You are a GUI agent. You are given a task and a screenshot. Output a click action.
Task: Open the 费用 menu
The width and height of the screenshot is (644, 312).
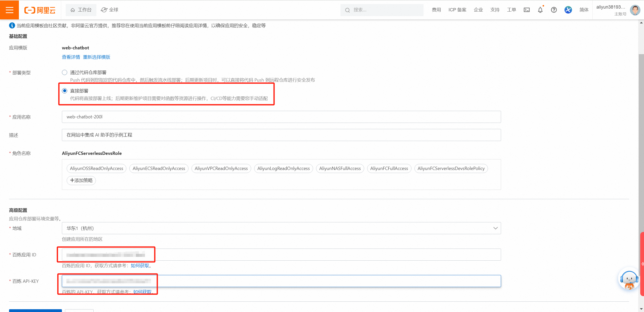click(436, 10)
